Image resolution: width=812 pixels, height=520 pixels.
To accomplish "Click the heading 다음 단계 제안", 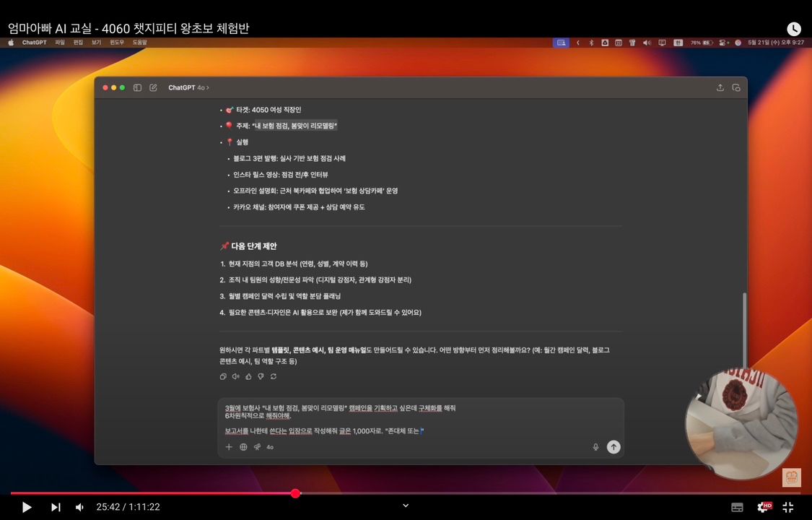I will click(x=253, y=246).
